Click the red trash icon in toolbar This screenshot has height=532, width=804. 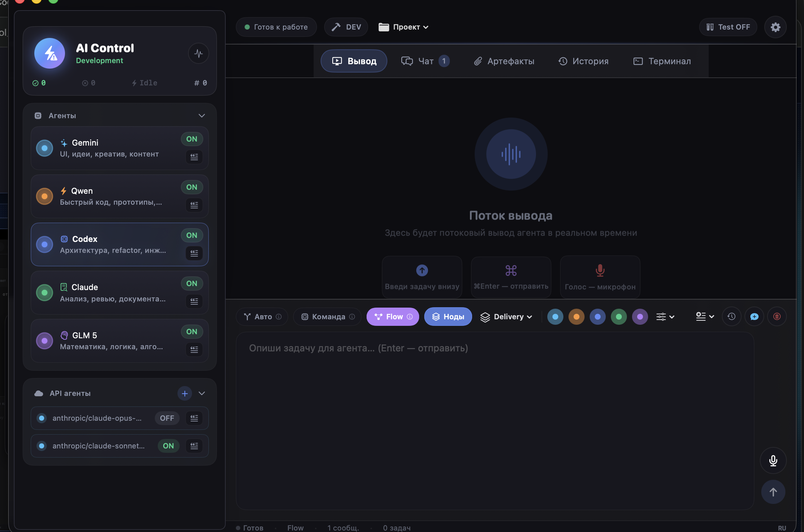[777, 317]
